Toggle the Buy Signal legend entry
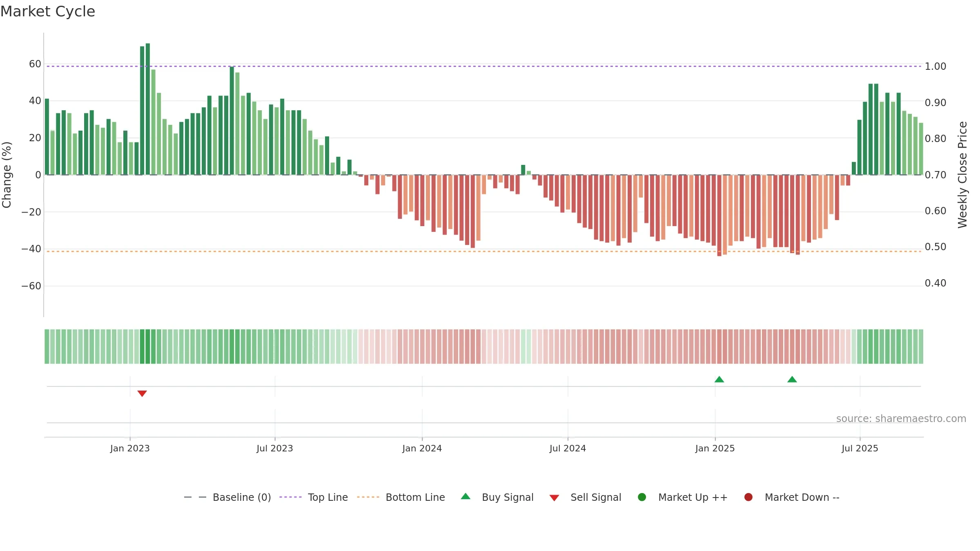 click(497, 497)
